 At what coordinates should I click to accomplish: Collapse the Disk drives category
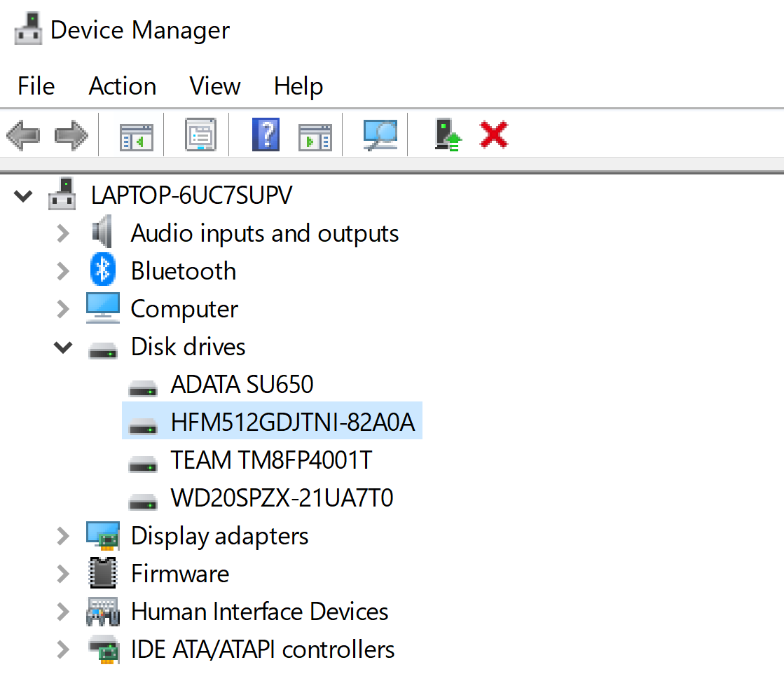coord(63,348)
